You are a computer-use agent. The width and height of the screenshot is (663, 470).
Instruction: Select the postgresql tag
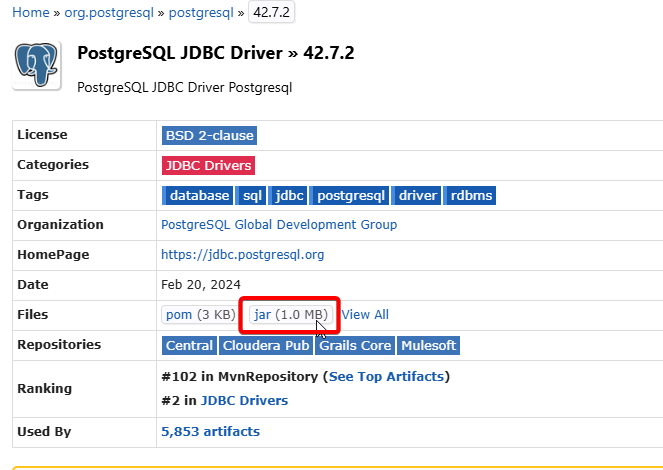point(349,195)
